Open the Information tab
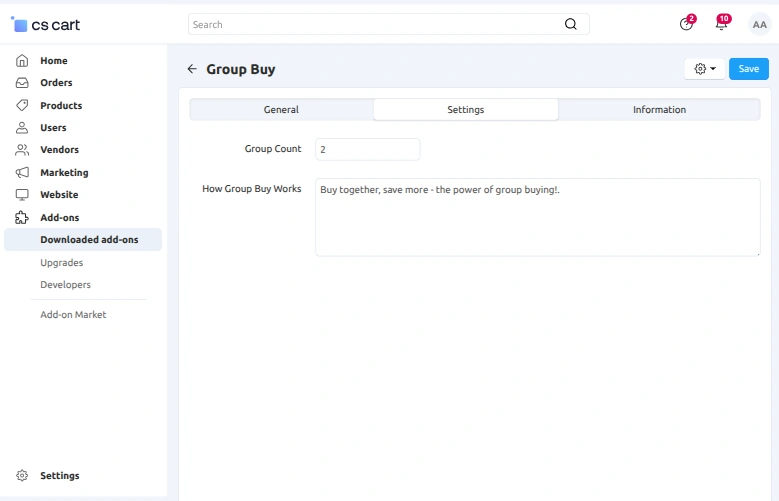779x501 pixels. tap(659, 109)
